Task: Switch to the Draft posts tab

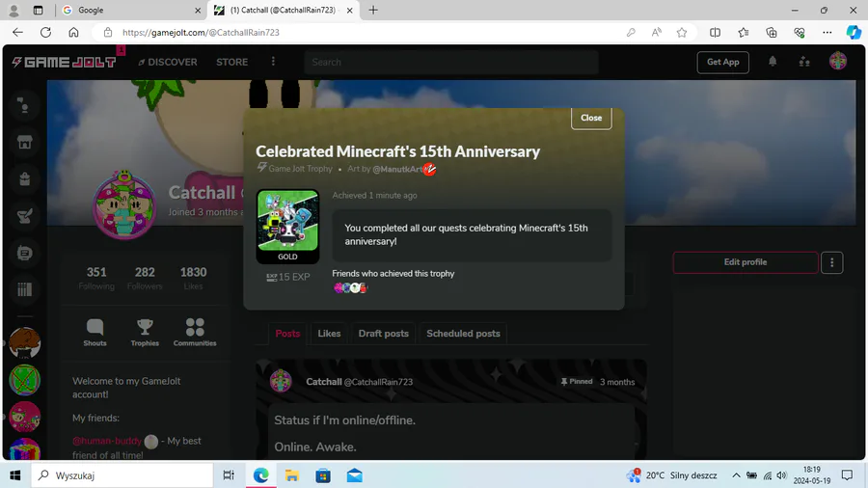Action: coord(383,334)
